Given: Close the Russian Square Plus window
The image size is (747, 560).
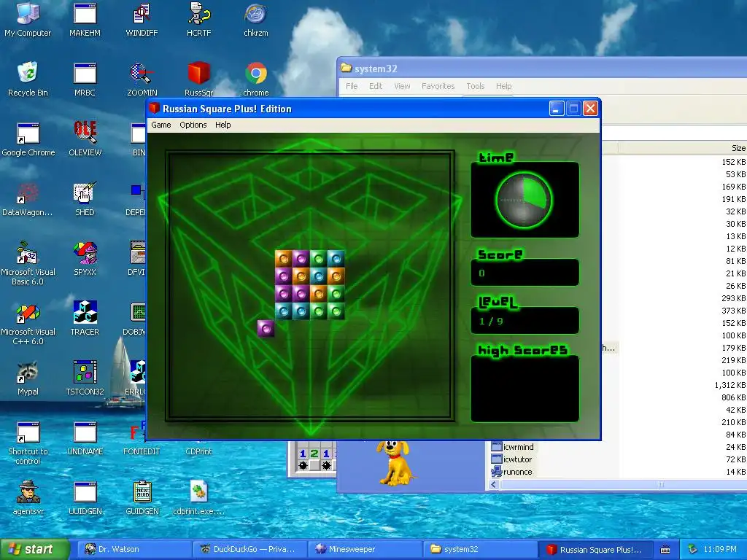Looking at the screenshot, I should (x=590, y=109).
